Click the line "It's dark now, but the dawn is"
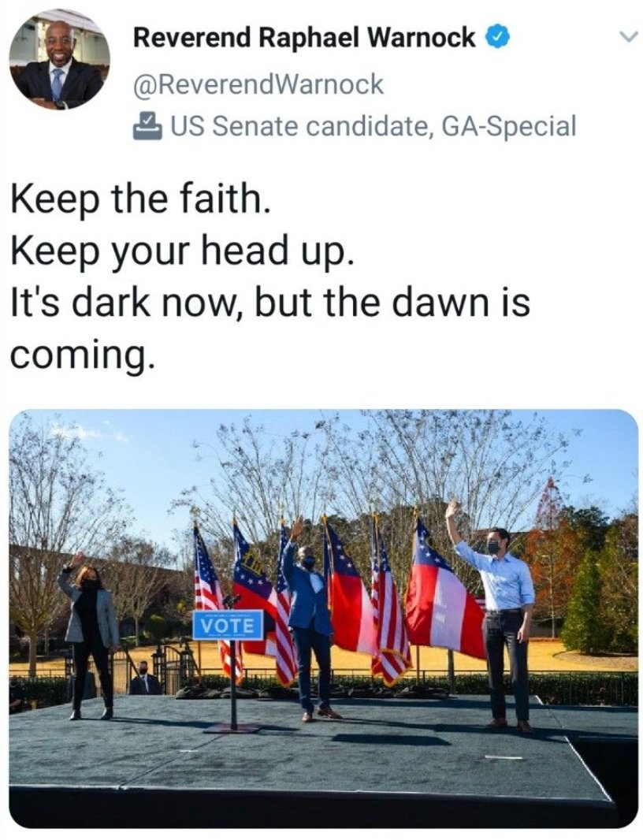 (x=270, y=303)
